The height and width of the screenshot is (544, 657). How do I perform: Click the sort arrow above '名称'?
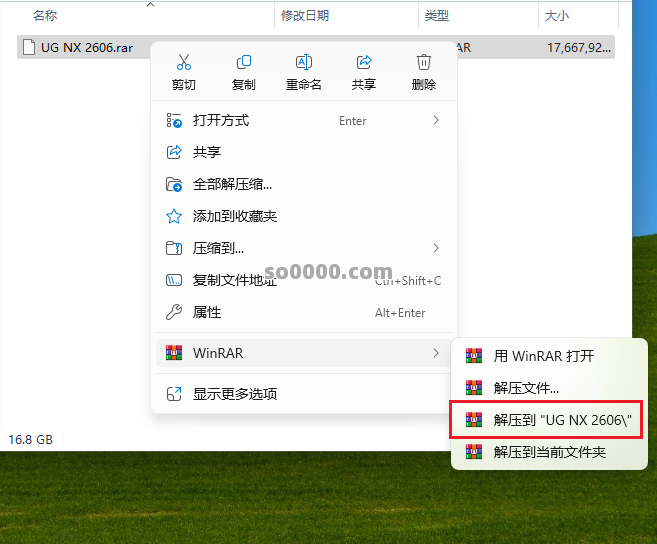(151, 5)
